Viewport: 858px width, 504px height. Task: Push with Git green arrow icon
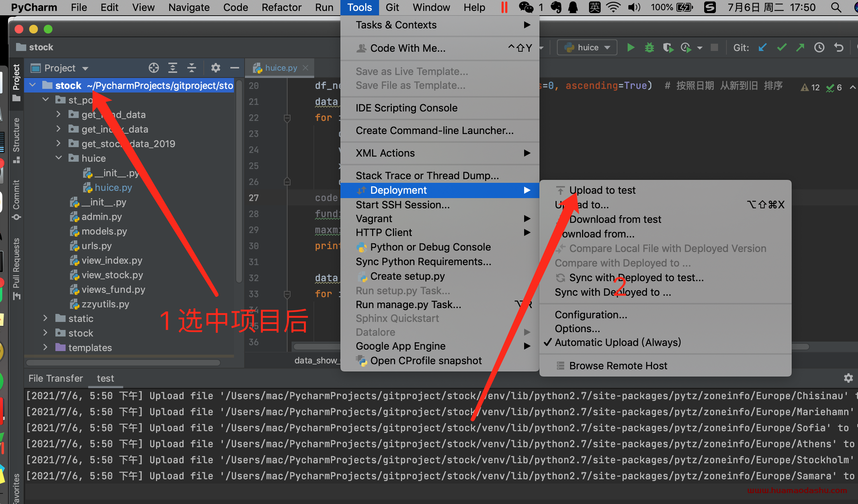[800, 48]
